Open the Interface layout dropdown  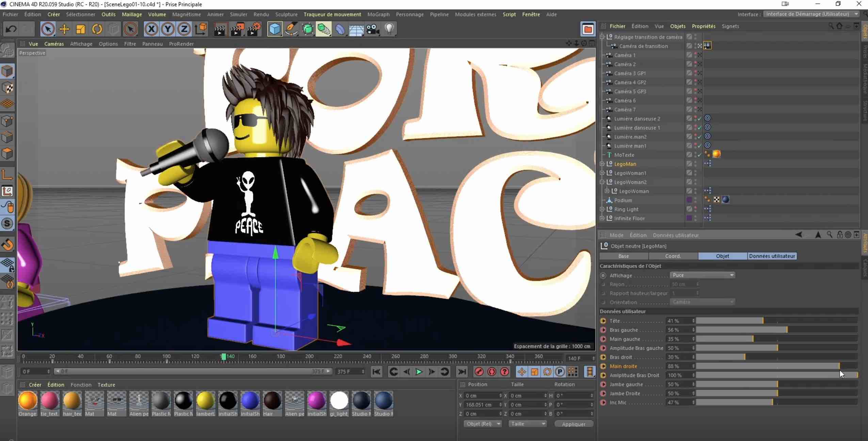(811, 14)
